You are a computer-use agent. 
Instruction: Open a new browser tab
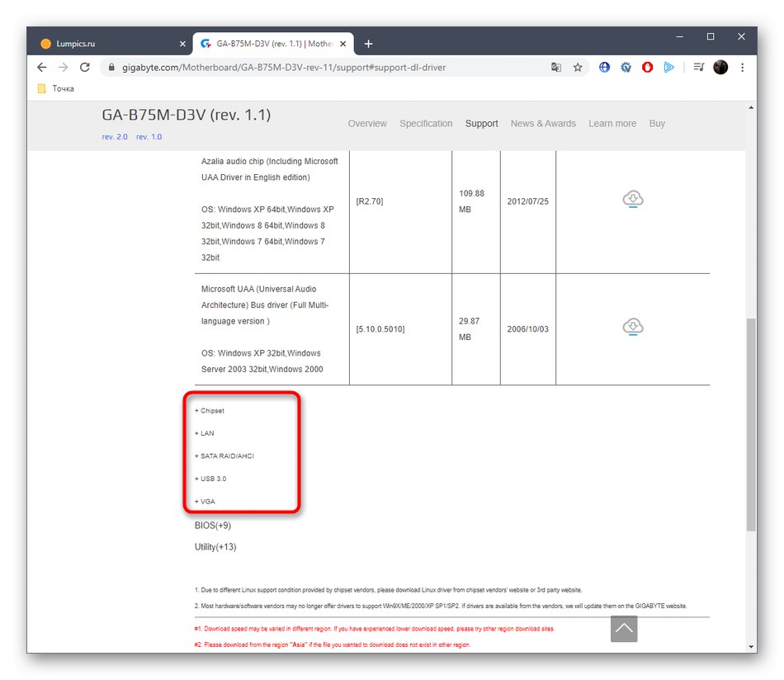369,44
